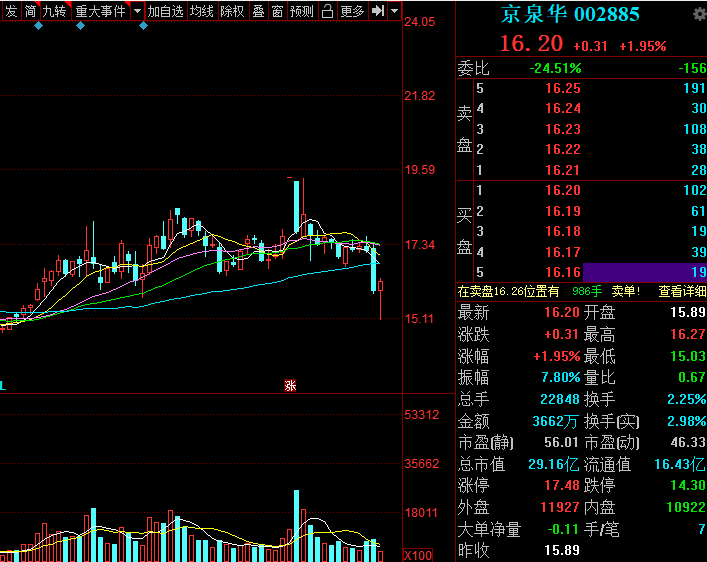Click the red 涨 marker on chart

tap(290, 385)
